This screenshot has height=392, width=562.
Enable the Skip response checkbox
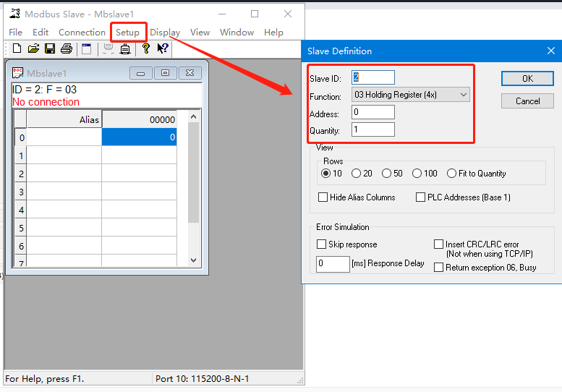(322, 244)
